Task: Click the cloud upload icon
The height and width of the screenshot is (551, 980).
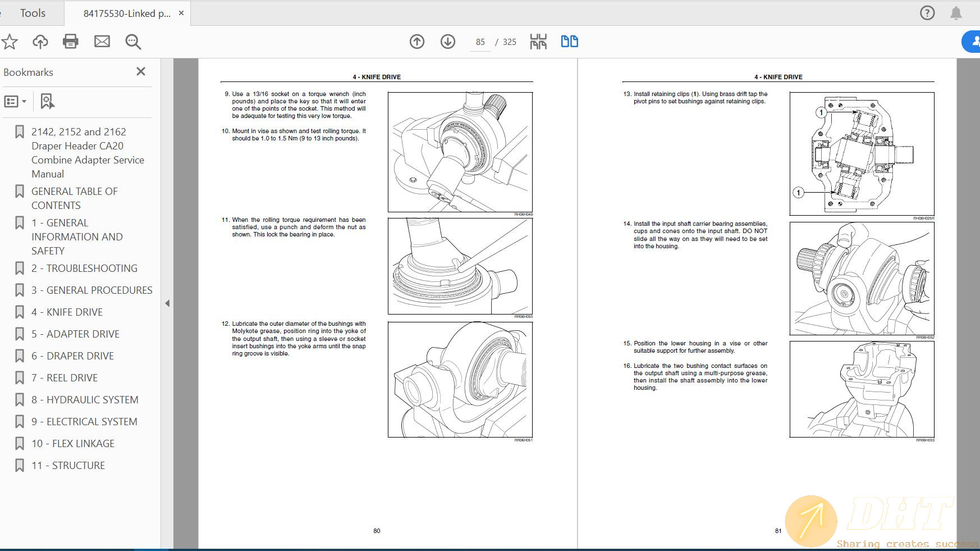Action: pos(40,42)
